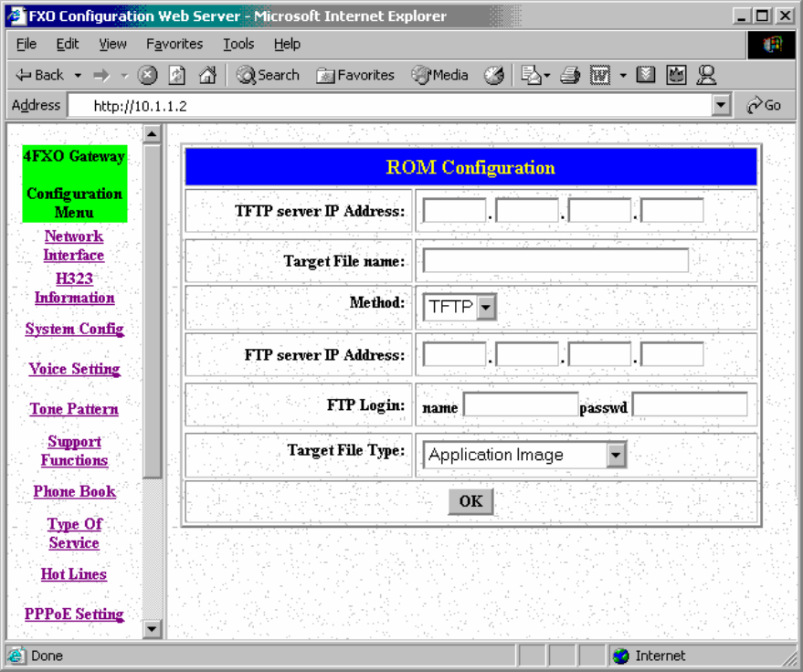Open the History toolbar icon
The height and width of the screenshot is (672, 803).
tap(494, 76)
